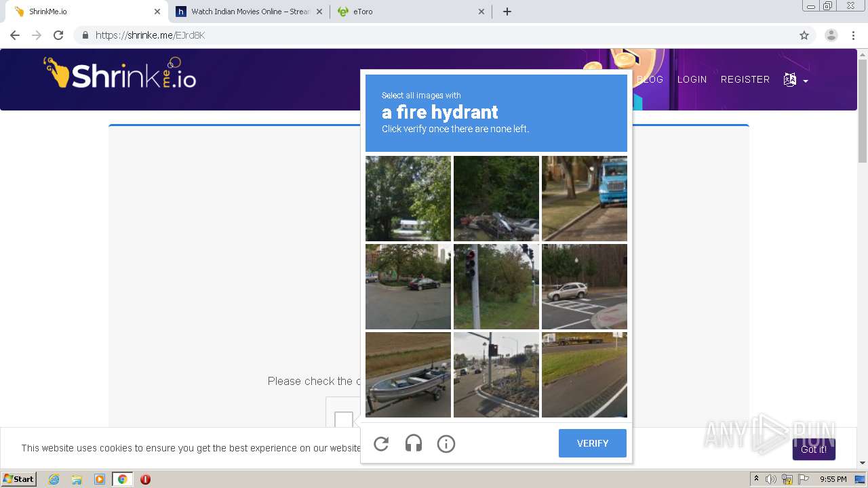Select captcha tile with traffic light pole
This screenshot has height=488, width=868.
(x=496, y=287)
